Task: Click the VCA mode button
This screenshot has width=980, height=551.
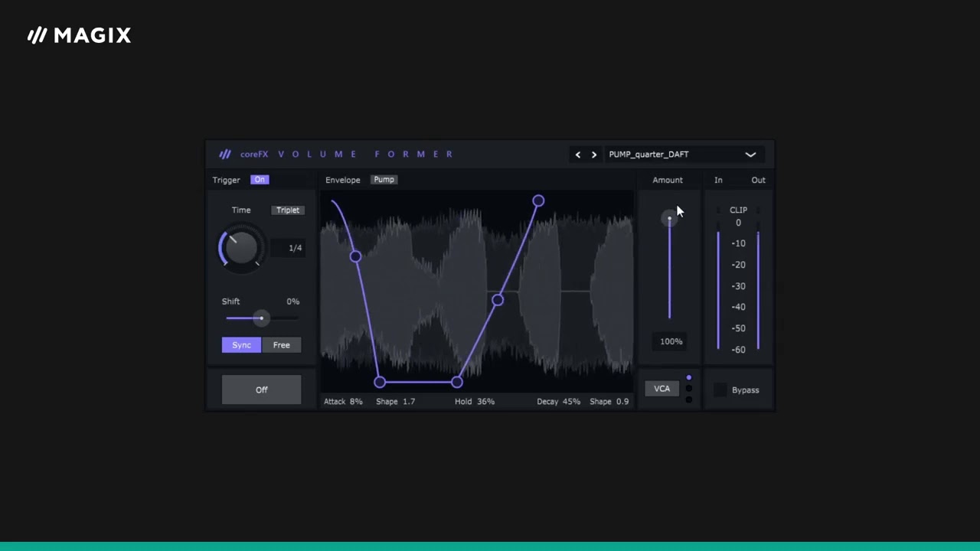Action: coord(661,389)
